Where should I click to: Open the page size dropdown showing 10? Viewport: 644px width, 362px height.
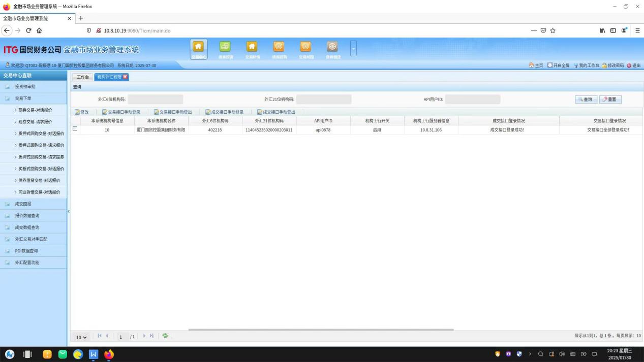pyautogui.click(x=81, y=337)
